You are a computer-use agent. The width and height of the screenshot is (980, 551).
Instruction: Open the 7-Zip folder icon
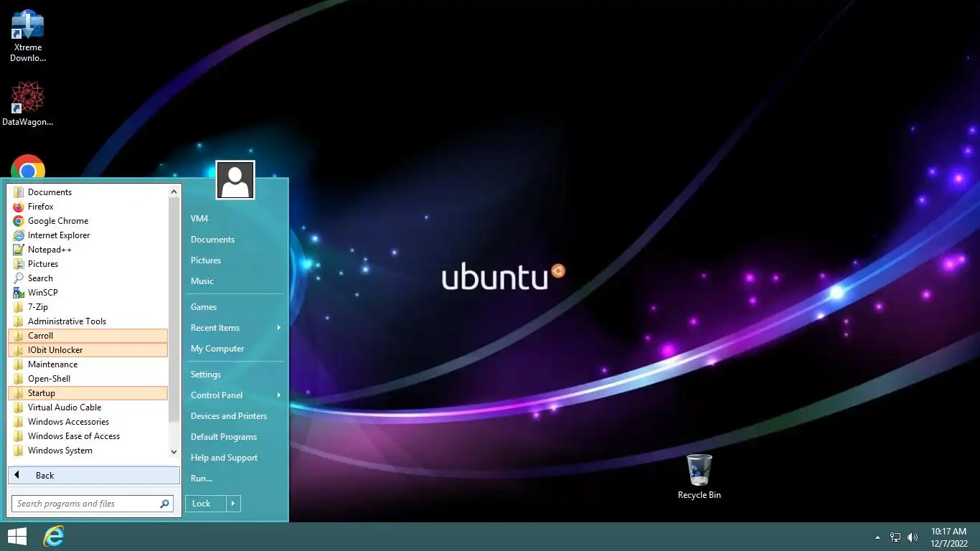pyautogui.click(x=19, y=307)
